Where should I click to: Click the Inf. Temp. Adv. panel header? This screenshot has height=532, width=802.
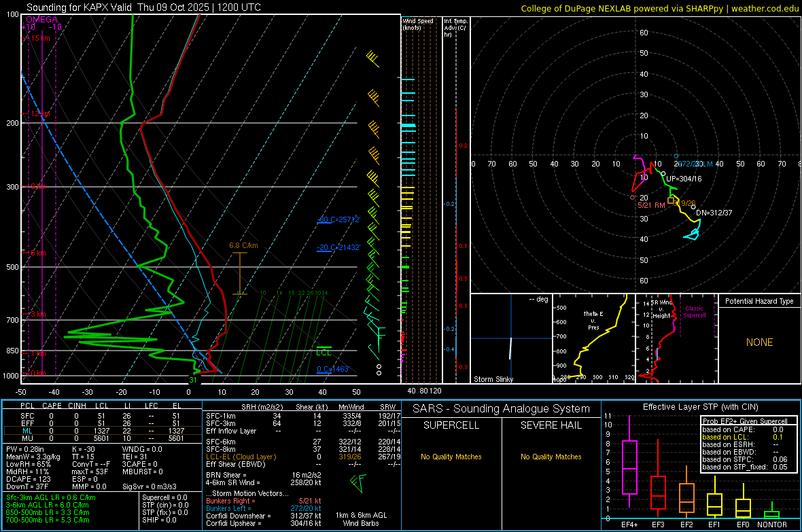pos(455,28)
